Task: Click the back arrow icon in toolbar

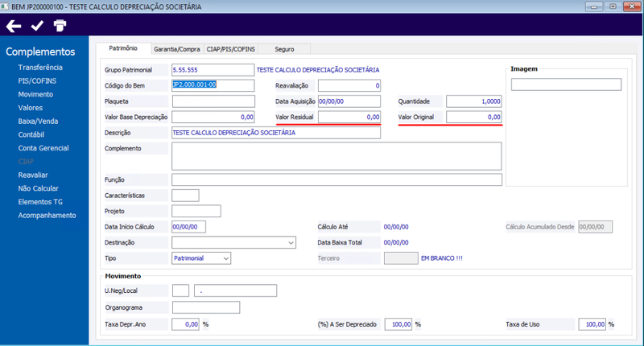Action: [x=14, y=27]
